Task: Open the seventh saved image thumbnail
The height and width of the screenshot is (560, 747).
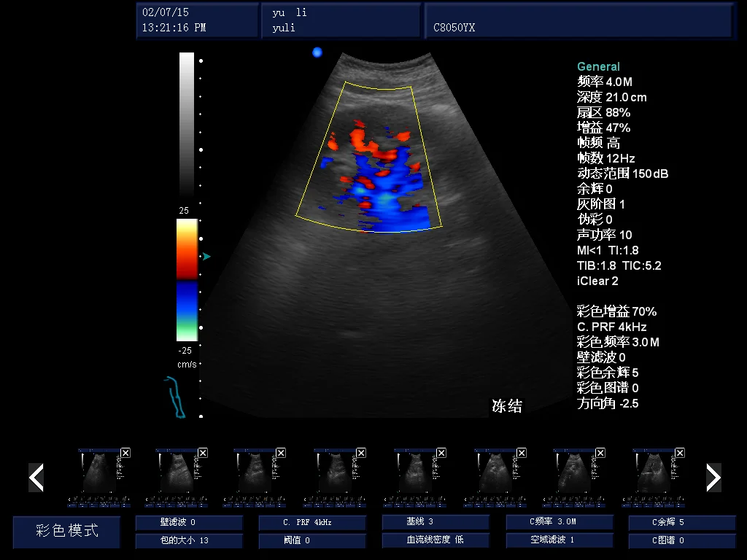Action: point(574,478)
